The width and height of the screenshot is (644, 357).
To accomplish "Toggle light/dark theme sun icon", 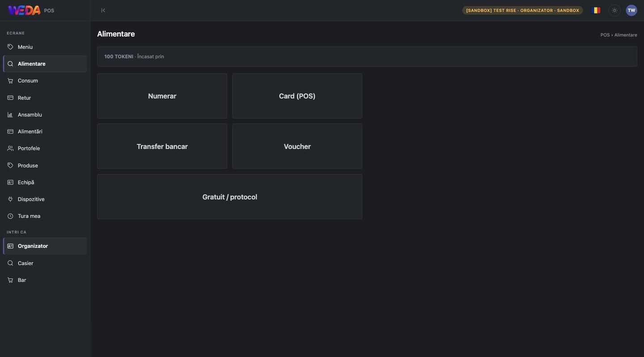I will (x=614, y=10).
